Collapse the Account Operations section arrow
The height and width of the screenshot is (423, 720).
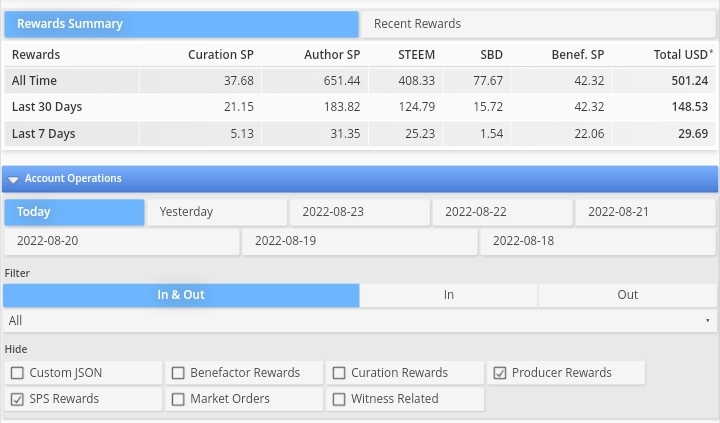[x=13, y=180]
